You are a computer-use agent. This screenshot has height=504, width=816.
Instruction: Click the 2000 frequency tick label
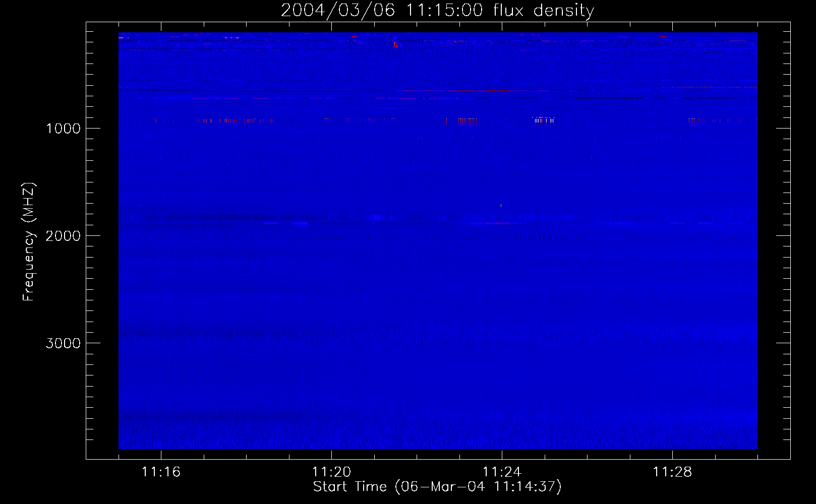pos(63,236)
